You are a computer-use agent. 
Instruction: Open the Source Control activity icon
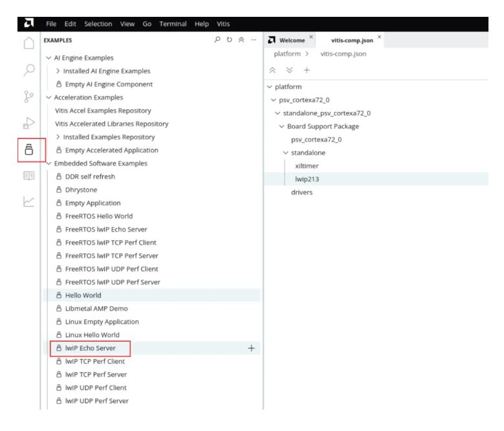(28, 96)
